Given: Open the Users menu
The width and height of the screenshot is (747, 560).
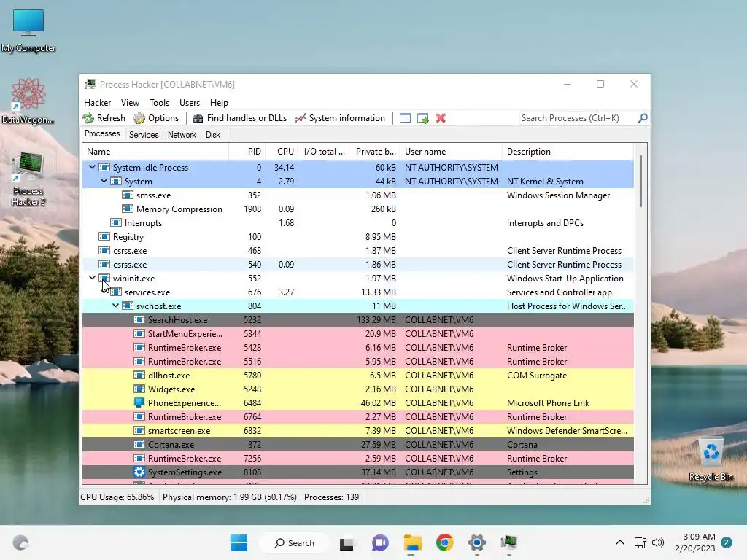Looking at the screenshot, I should [x=190, y=102].
